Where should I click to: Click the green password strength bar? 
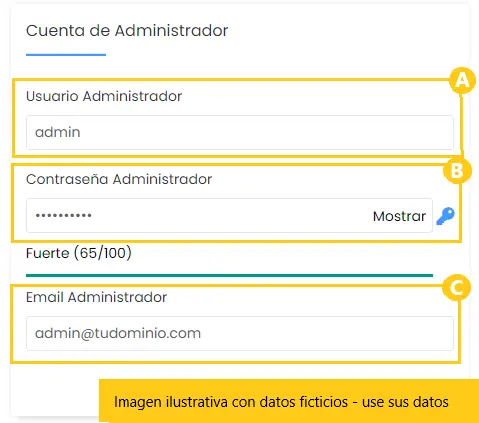tap(229, 275)
